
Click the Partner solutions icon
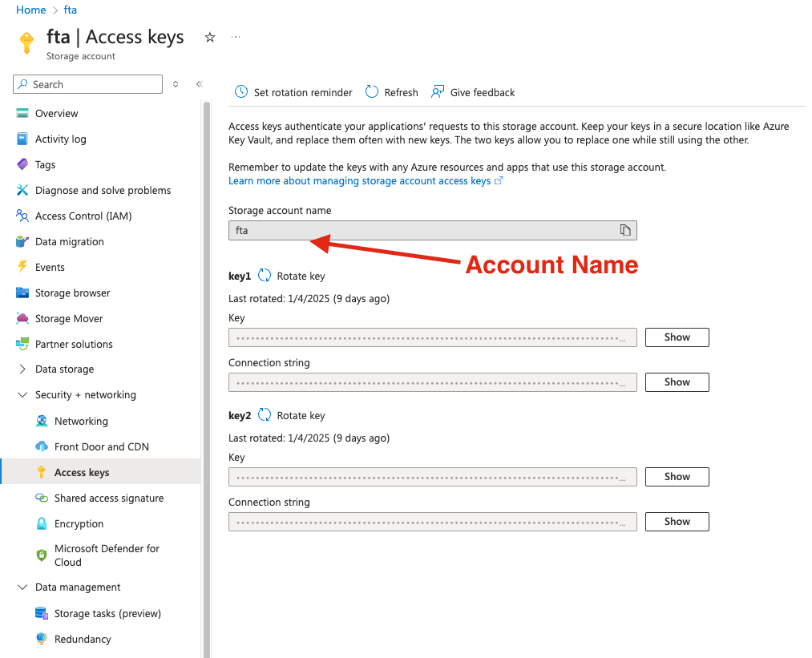pos(22,344)
